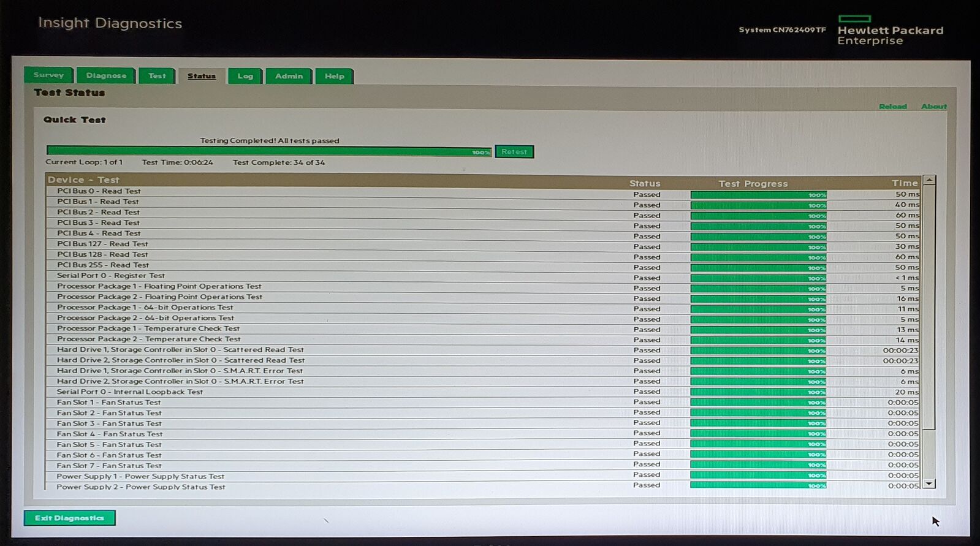Click the scrollbar up arrow
This screenshot has width=980, height=546.
[929, 180]
